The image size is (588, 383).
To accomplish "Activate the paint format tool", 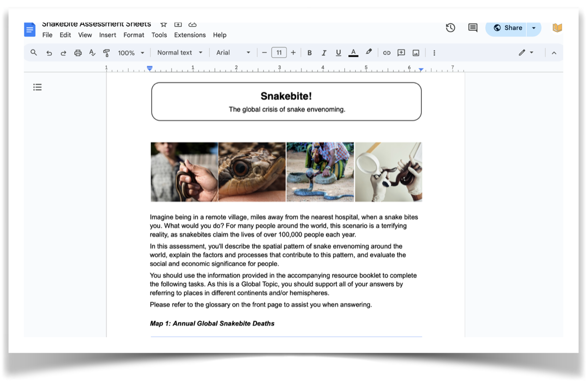I will (107, 53).
